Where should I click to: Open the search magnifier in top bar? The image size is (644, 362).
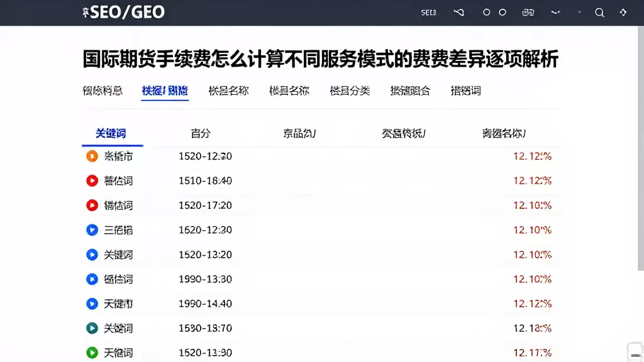[x=599, y=13]
